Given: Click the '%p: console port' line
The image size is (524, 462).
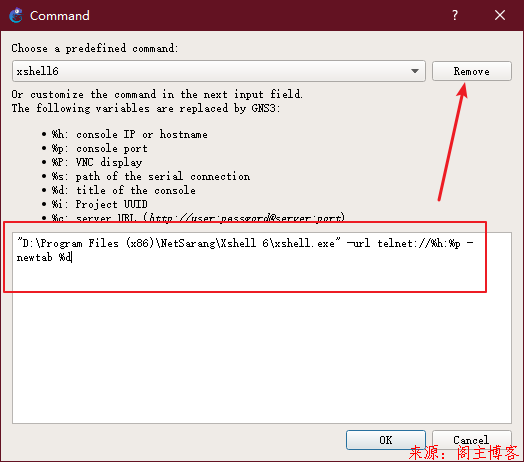Looking at the screenshot, I should (99, 148).
